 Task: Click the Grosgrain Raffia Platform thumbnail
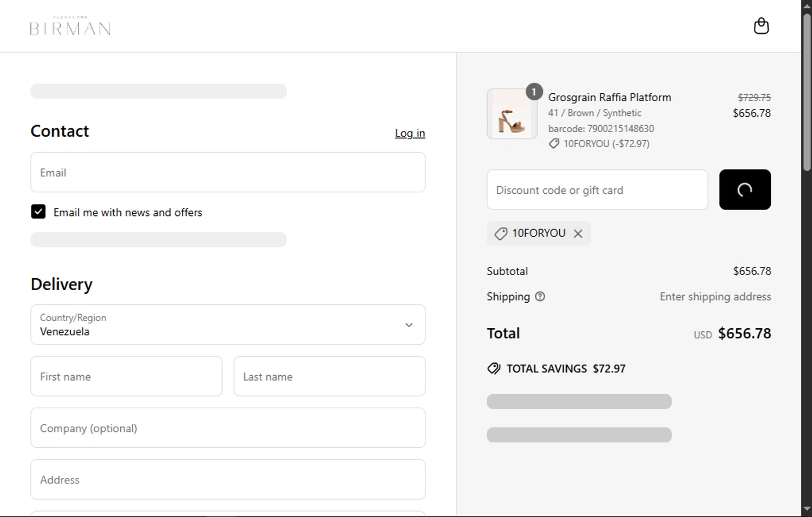[512, 114]
